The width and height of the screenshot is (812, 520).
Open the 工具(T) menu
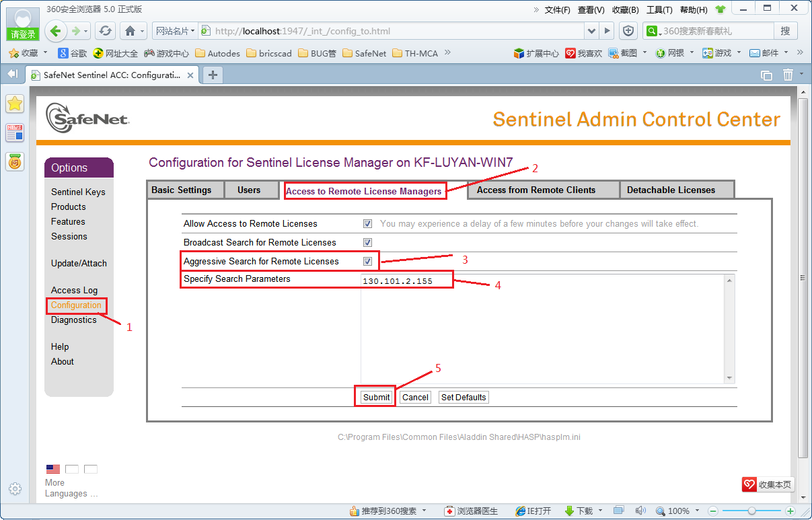[x=659, y=10]
